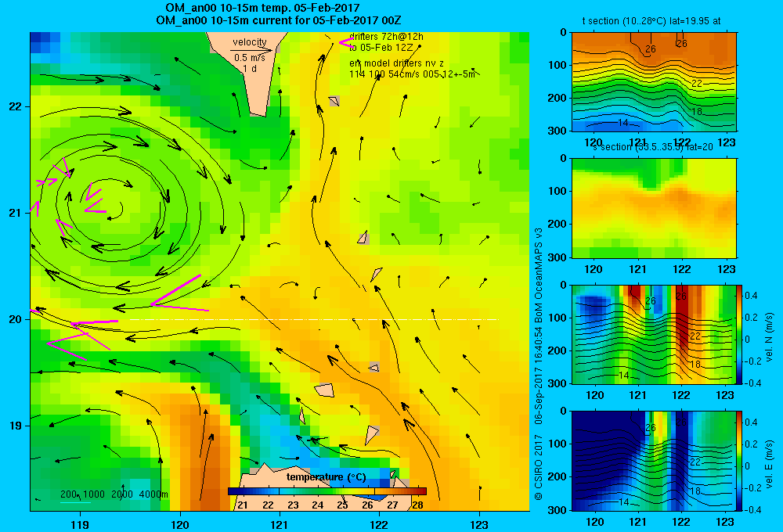Click '0.4' on the vel. N colorbar scale
Screen dimensions: 783x532
pos(752,296)
